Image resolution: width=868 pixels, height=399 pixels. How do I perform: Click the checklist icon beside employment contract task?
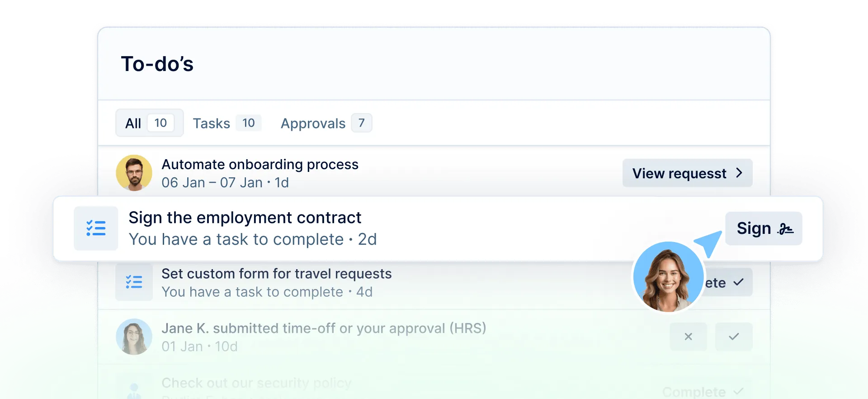[96, 228]
